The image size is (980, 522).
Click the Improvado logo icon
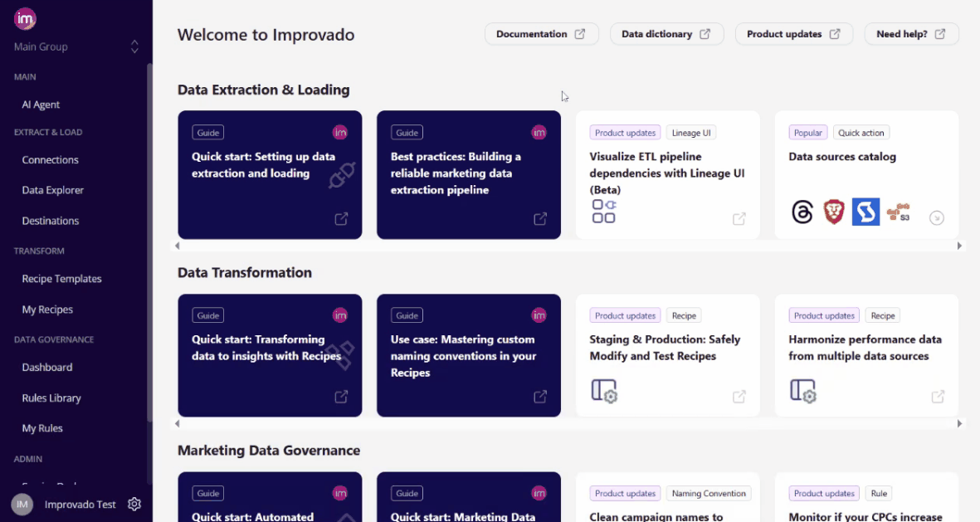pyautogui.click(x=25, y=19)
